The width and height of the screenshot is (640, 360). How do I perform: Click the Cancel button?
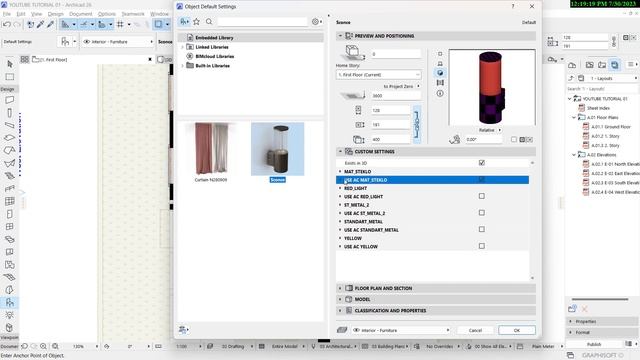tap(475, 330)
